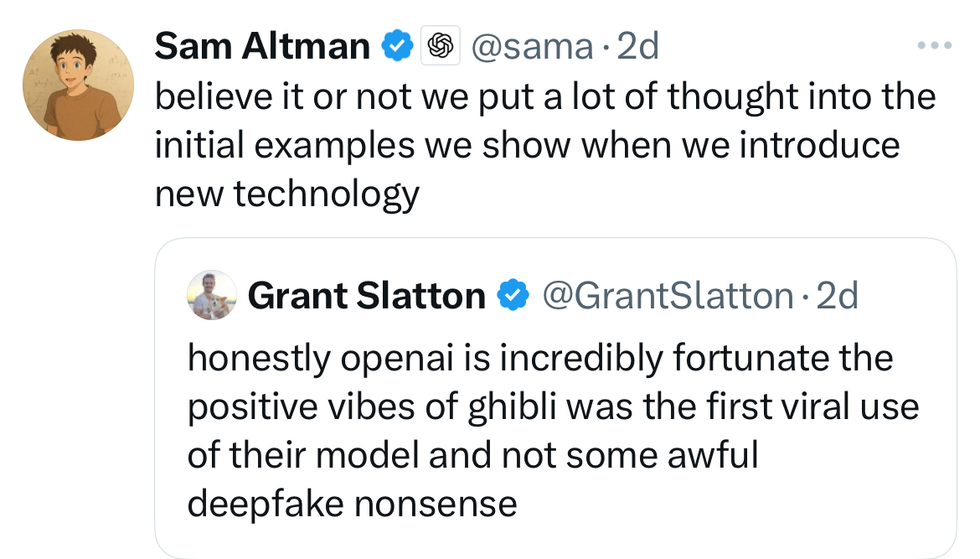Click the Grant Slatton display name
Screen dimensions: 980x559
coord(367,296)
